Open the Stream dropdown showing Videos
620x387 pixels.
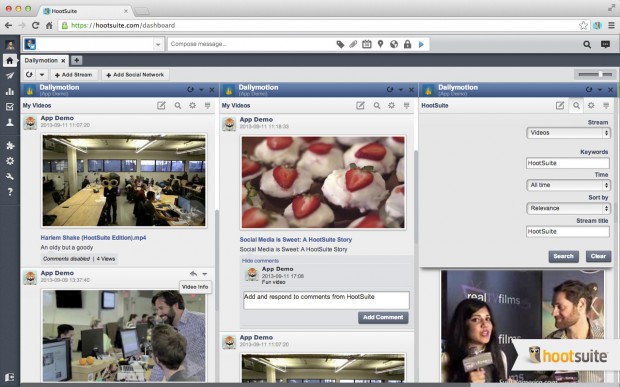coord(568,133)
